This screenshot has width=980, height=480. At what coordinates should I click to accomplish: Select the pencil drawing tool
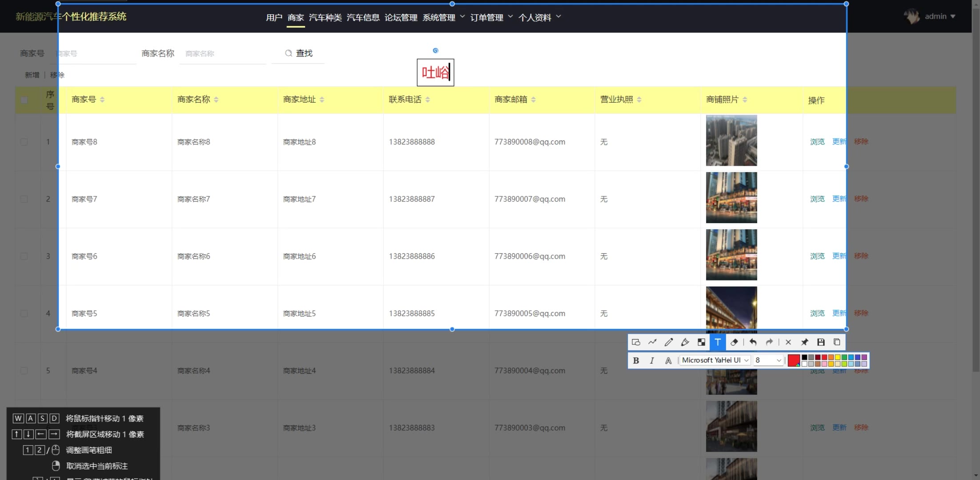(669, 342)
